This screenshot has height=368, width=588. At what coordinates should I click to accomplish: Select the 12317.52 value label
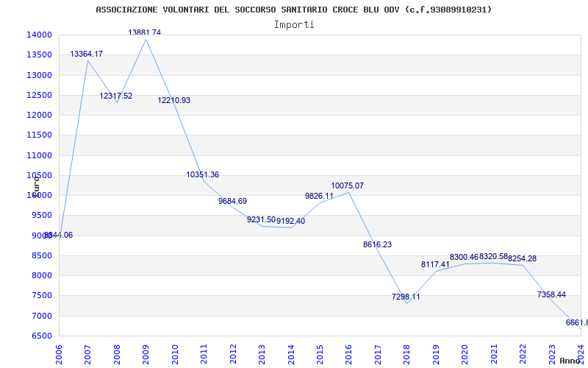point(116,96)
